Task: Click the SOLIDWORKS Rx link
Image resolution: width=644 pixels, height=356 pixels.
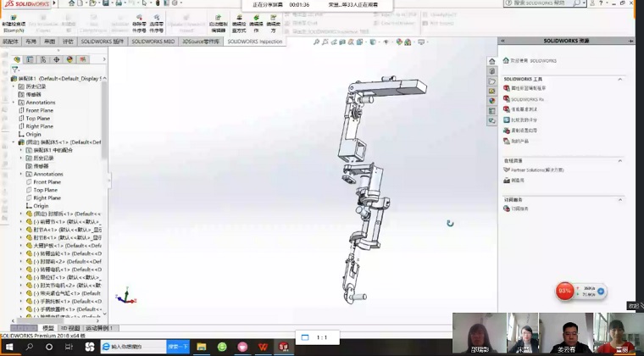Action: 527,98
